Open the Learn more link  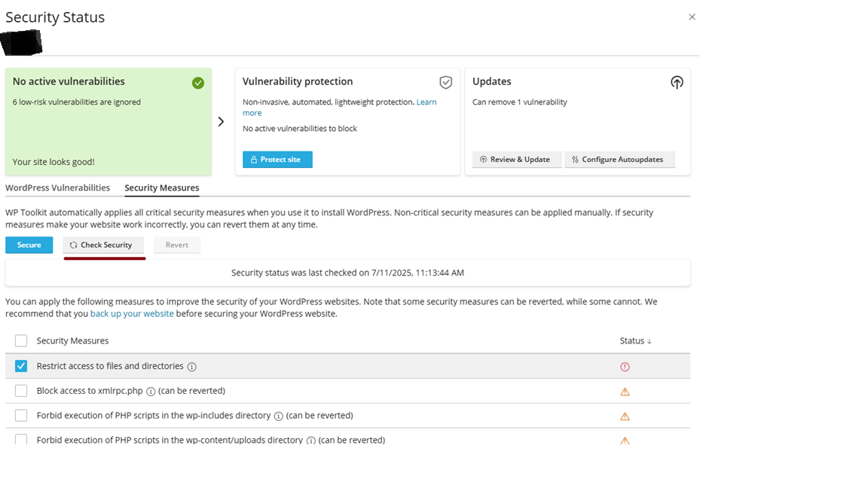[x=426, y=102]
